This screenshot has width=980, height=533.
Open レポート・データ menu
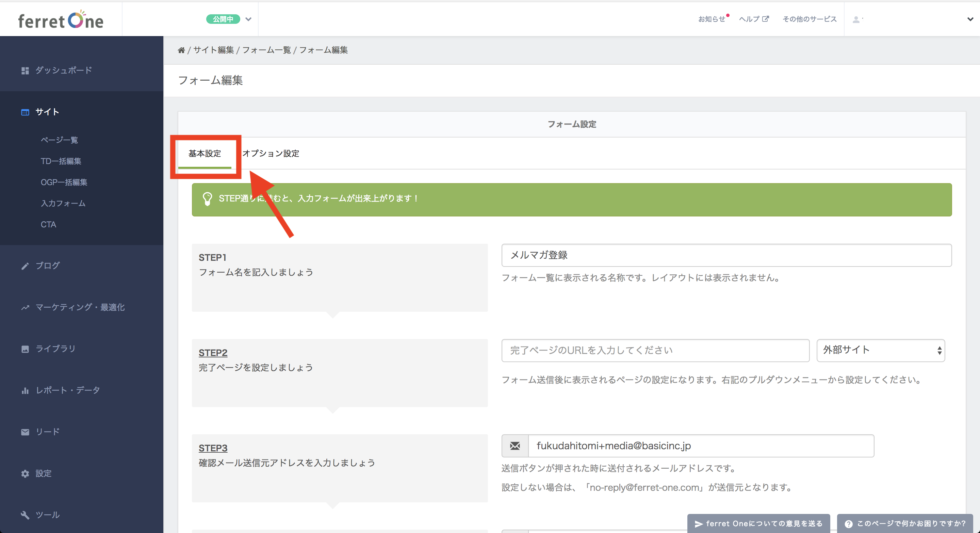click(x=68, y=390)
